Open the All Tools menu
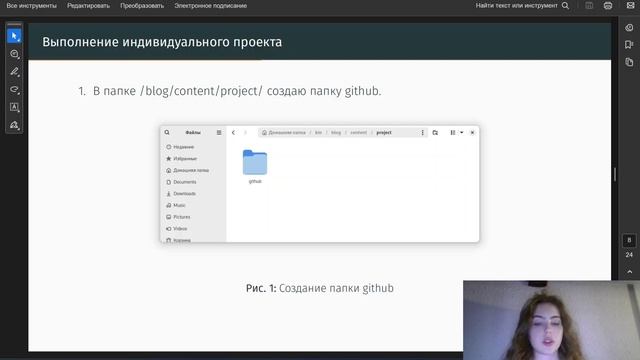Viewport: 640px width, 360px height. (x=31, y=6)
